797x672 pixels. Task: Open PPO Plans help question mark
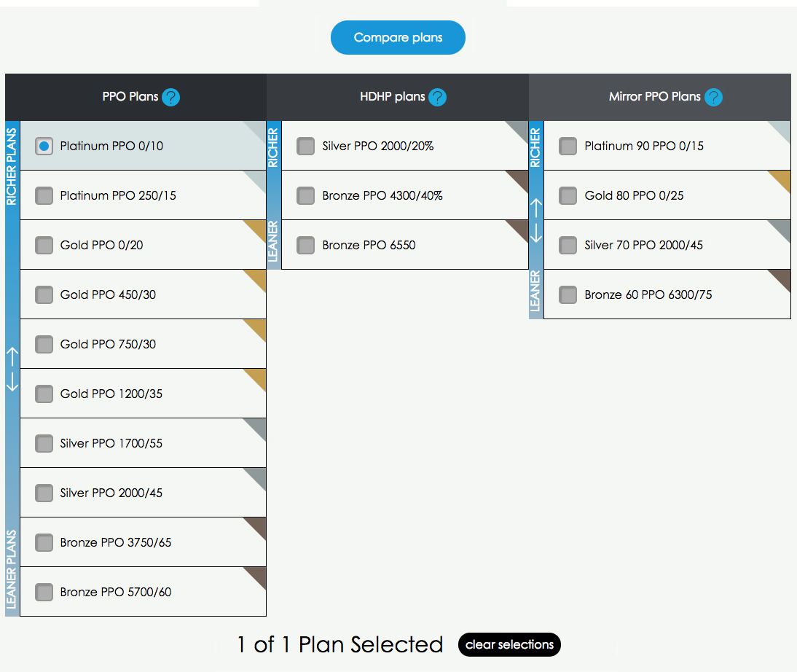[170, 97]
